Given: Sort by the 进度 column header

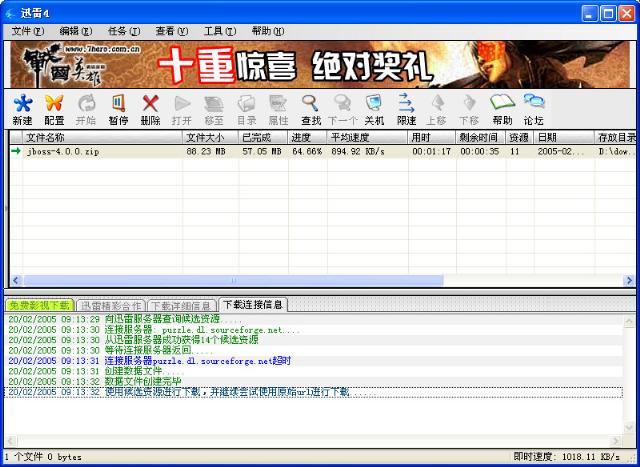Looking at the screenshot, I should click(x=307, y=137).
